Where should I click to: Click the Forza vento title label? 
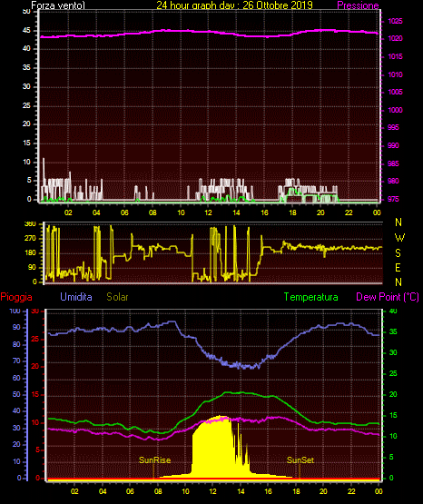[x=58, y=5]
